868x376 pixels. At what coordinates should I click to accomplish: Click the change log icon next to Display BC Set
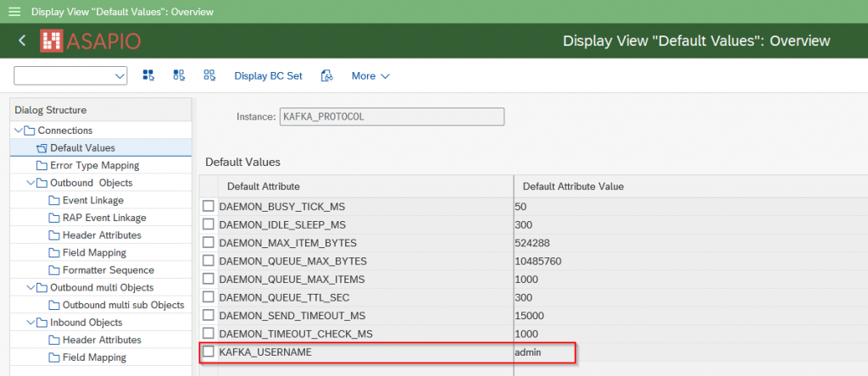tap(325, 75)
